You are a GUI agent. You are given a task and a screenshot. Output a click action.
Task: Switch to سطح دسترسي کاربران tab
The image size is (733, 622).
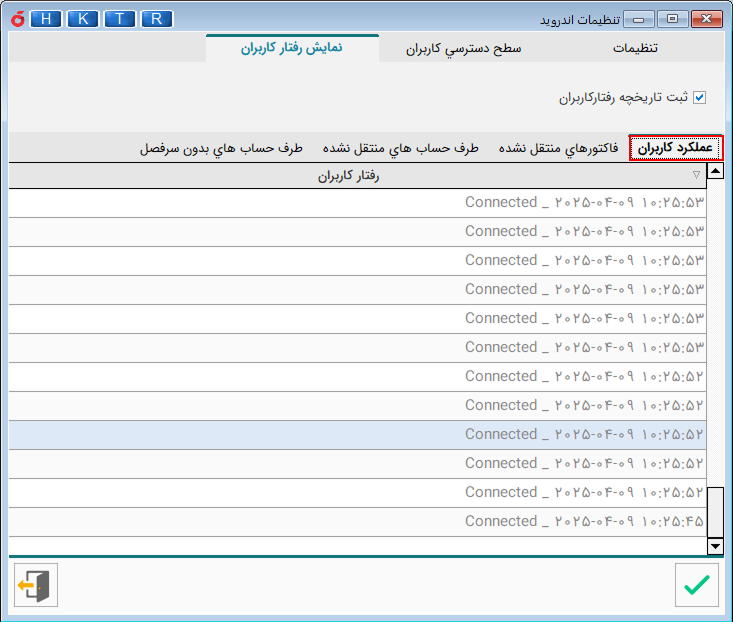pos(463,48)
